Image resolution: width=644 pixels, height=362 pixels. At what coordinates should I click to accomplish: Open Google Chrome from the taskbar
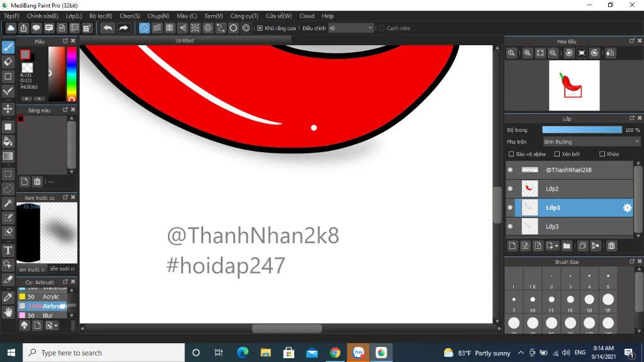pyautogui.click(x=335, y=353)
